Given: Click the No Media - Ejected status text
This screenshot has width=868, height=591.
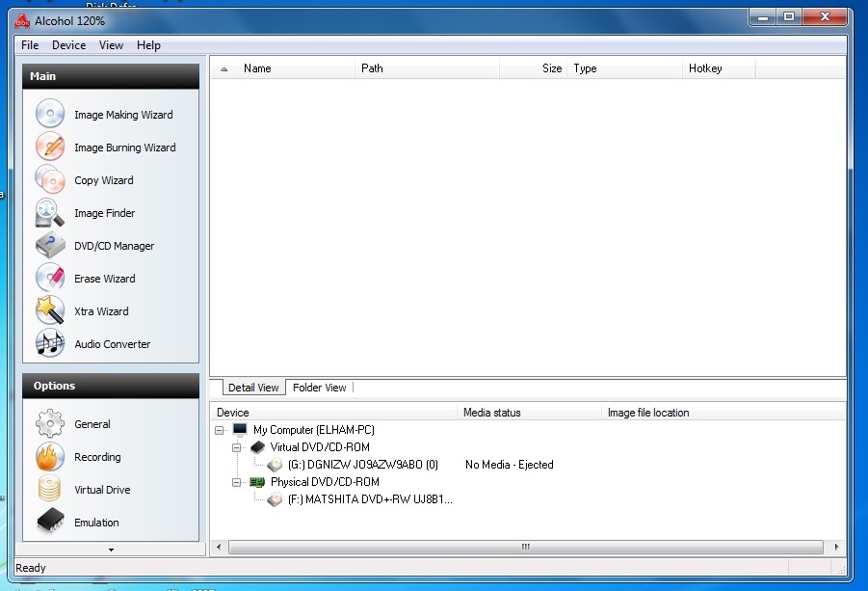Looking at the screenshot, I should [510, 465].
